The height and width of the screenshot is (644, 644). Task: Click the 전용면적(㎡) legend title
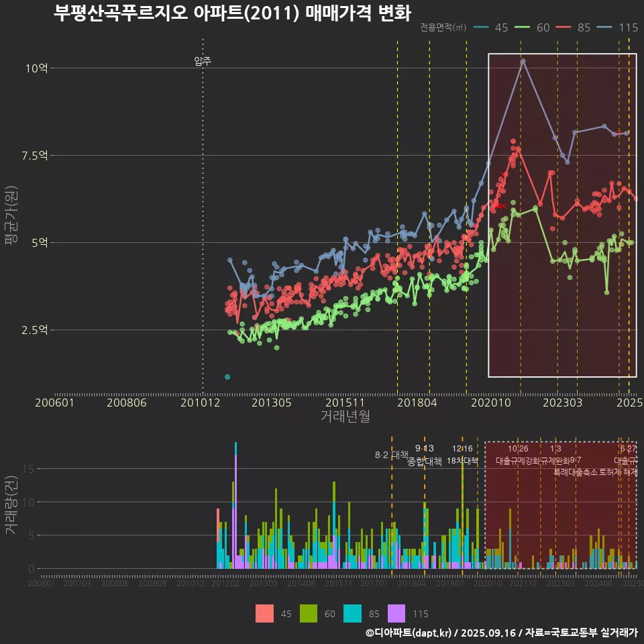pyautogui.click(x=443, y=28)
